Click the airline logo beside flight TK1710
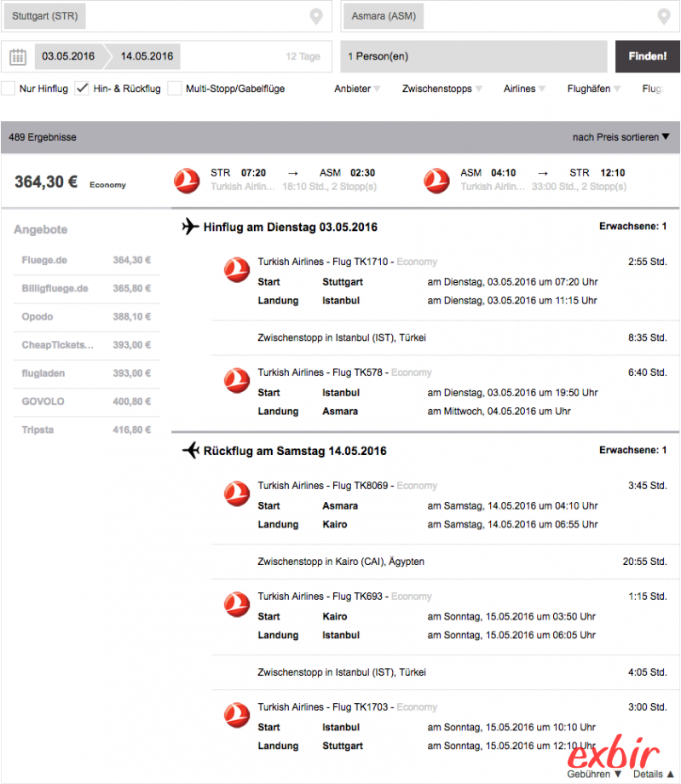Screen dimensions: 681x784 tap(237, 270)
